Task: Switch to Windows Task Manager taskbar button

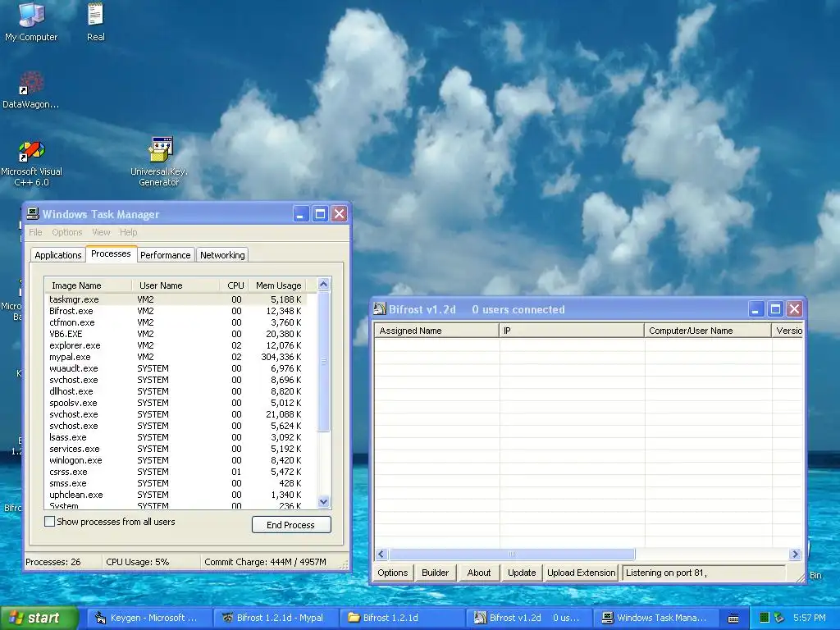Action: [x=655, y=618]
